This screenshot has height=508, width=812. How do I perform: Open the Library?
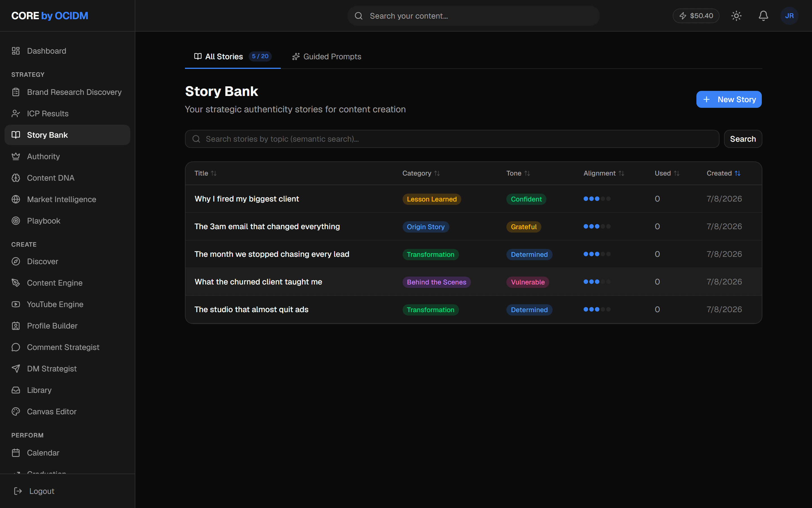click(x=67, y=390)
